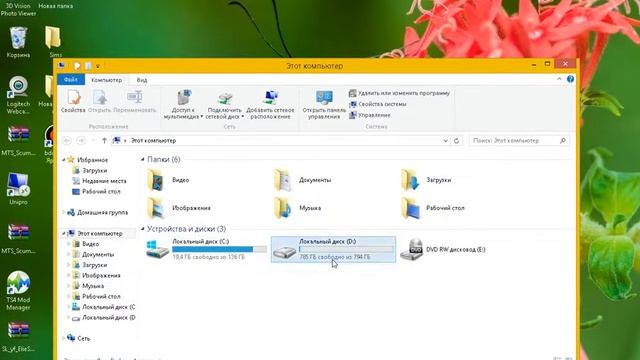Click the Back navigation arrow
Screen dimensions: 640x360
[67, 140]
